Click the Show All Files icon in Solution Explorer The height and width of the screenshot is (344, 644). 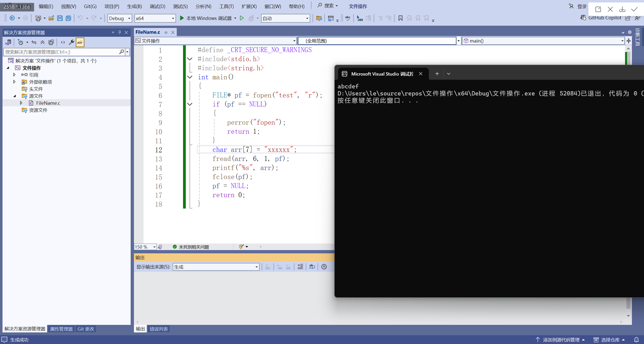pyautogui.click(x=51, y=42)
